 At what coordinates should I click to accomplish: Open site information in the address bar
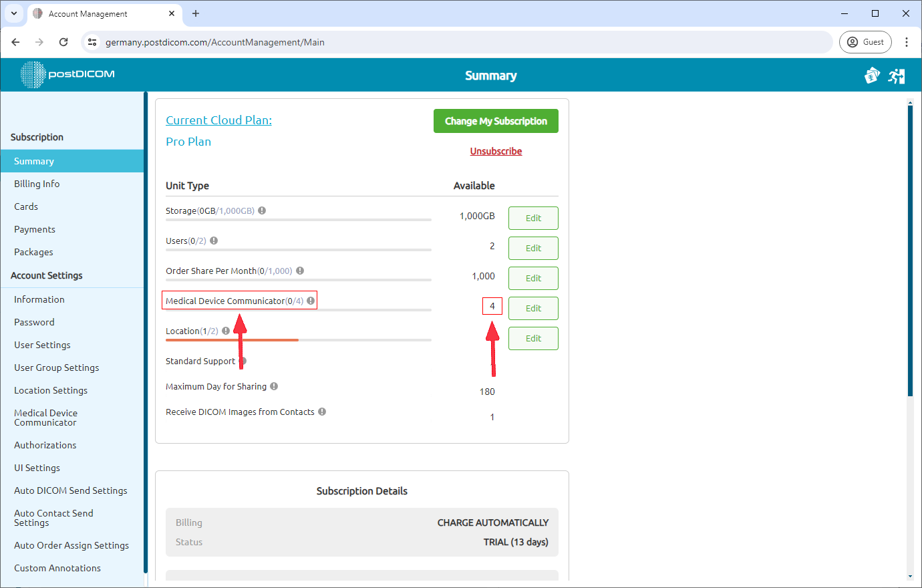tap(91, 41)
